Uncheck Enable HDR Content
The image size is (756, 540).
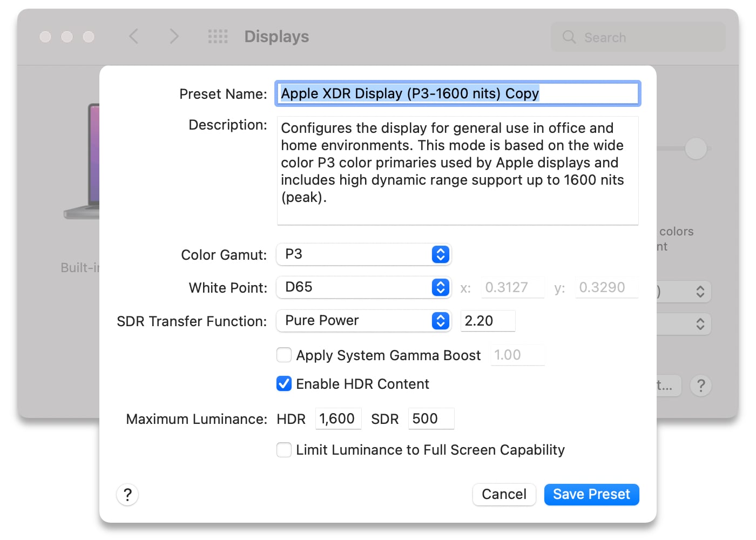pyautogui.click(x=284, y=383)
